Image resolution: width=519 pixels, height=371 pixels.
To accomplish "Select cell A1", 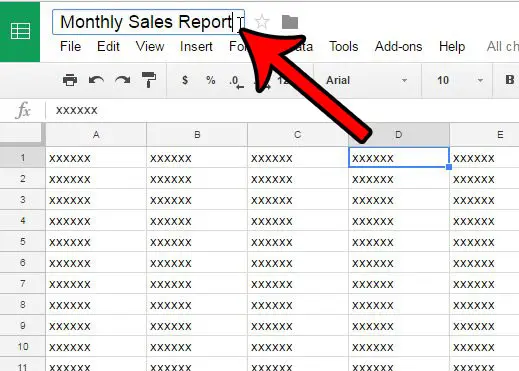I will pyautogui.click(x=96, y=157).
